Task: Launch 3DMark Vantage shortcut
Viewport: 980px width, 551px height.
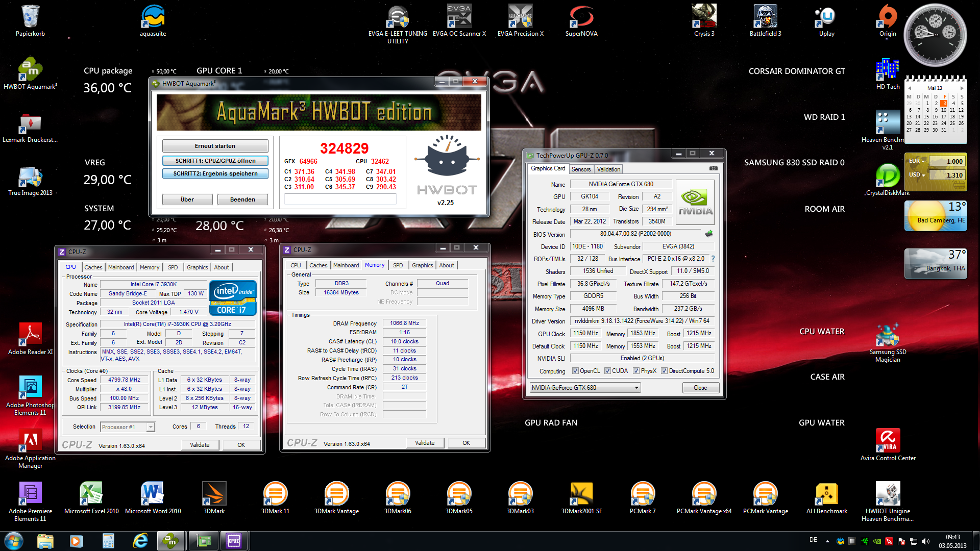Action: [336, 498]
